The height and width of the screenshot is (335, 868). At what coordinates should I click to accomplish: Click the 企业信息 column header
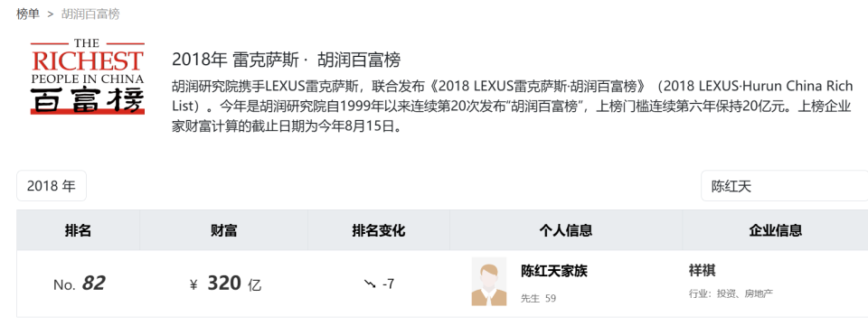pos(775,230)
